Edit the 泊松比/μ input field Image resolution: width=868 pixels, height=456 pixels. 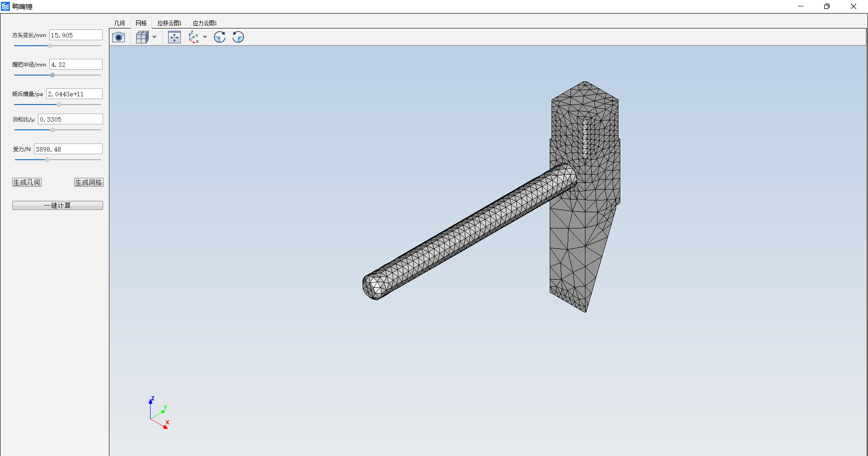(71, 119)
